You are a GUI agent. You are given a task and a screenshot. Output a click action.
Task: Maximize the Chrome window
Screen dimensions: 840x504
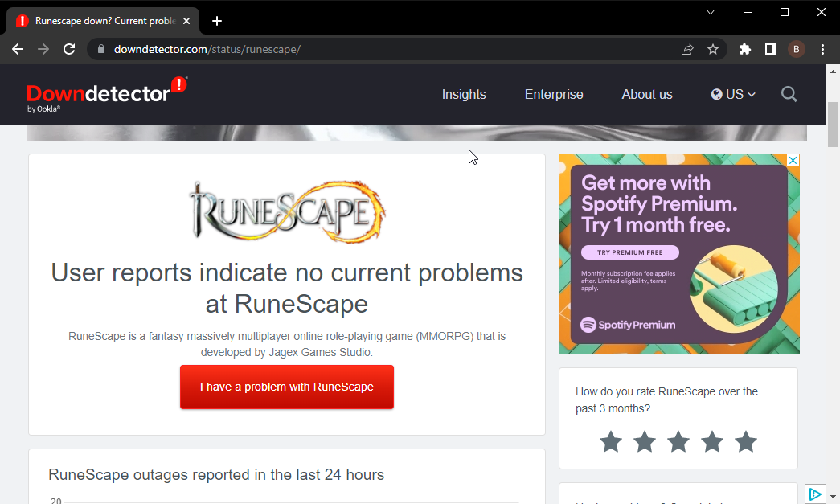click(785, 12)
